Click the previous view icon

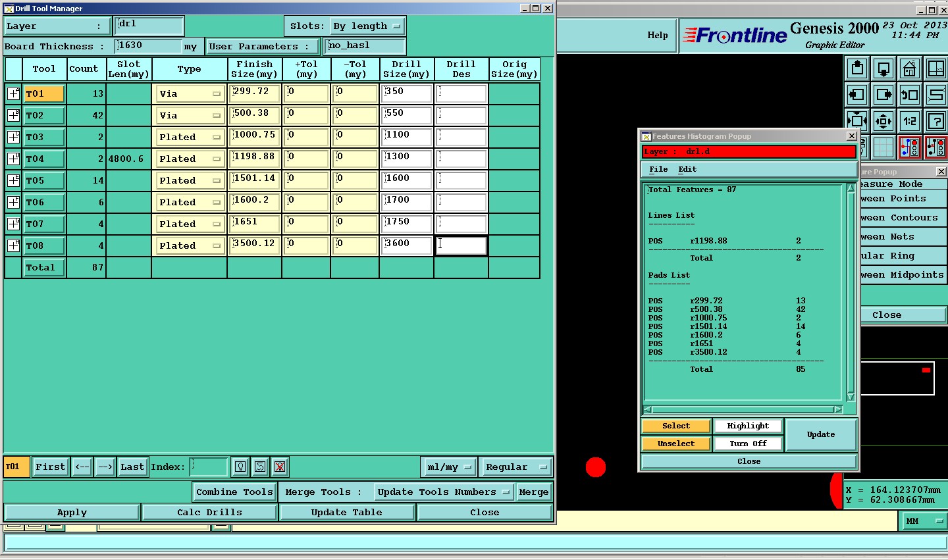[910, 95]
